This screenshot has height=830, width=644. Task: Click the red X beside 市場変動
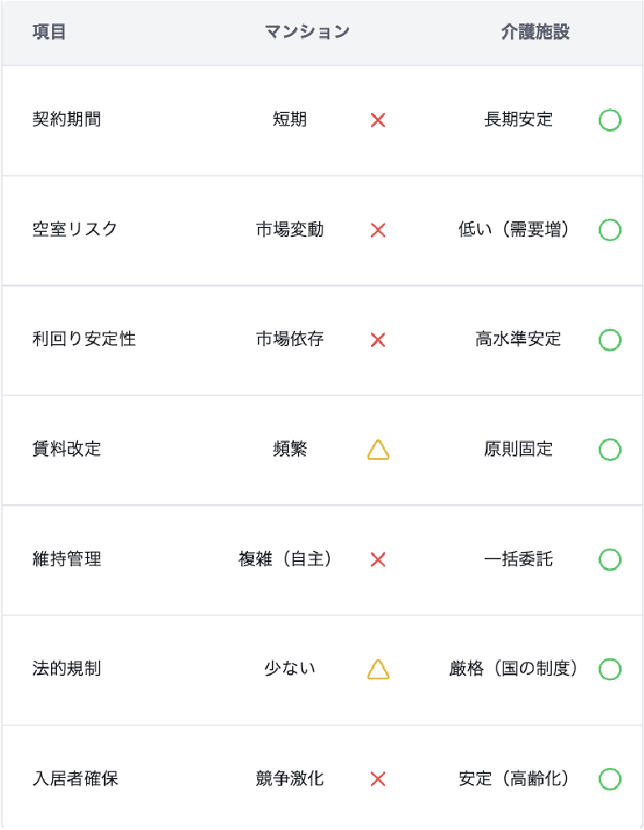pyautogui.click(x=378, y=230)
